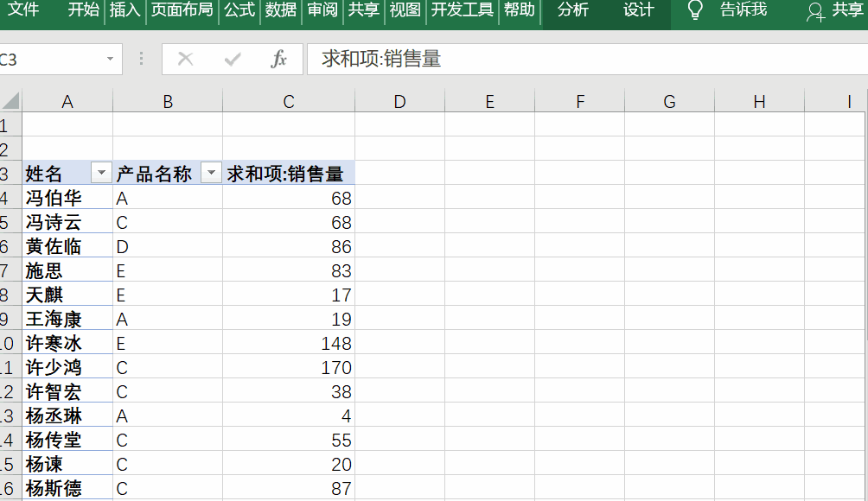Select the cell 许寒冰
Screen dimensions: 868x501
(67, 343)
